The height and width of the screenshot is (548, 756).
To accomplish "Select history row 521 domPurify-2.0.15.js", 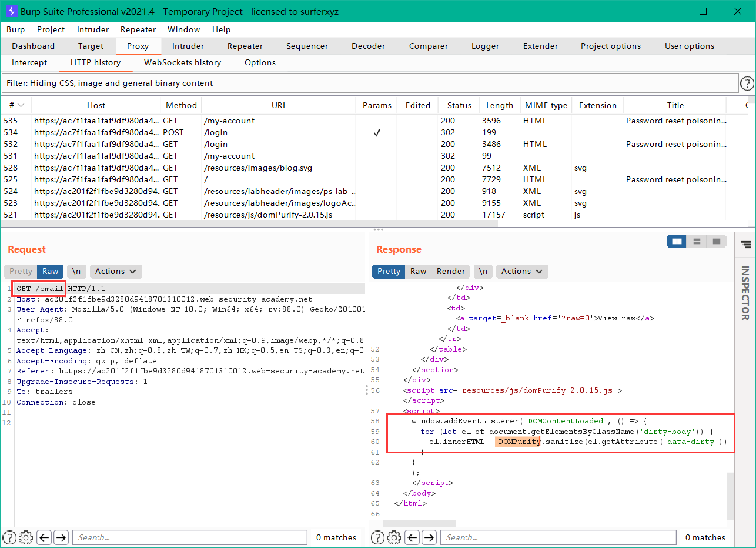I will pos(373,215).
